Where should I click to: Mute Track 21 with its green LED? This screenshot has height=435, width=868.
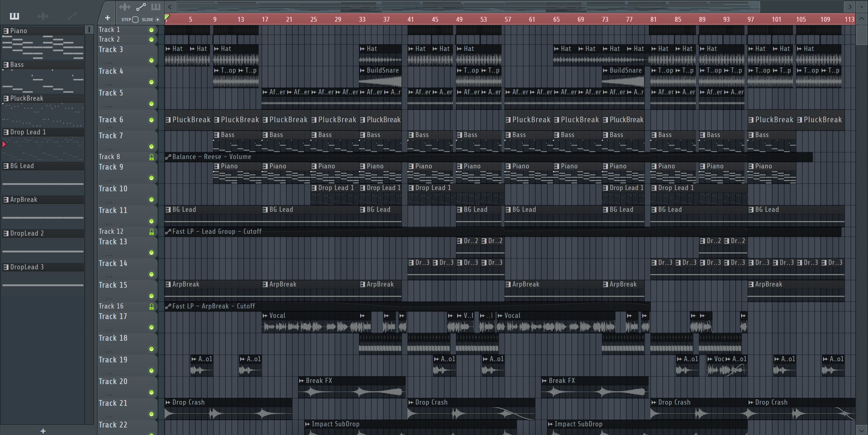(151, 415)
